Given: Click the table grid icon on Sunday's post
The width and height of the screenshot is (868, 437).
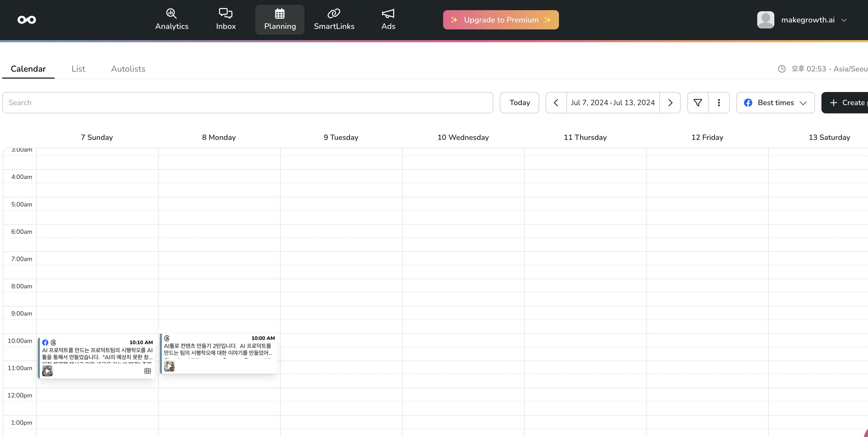Looking at the screenshot, I should pyautogui.click(x=147, y=371).
